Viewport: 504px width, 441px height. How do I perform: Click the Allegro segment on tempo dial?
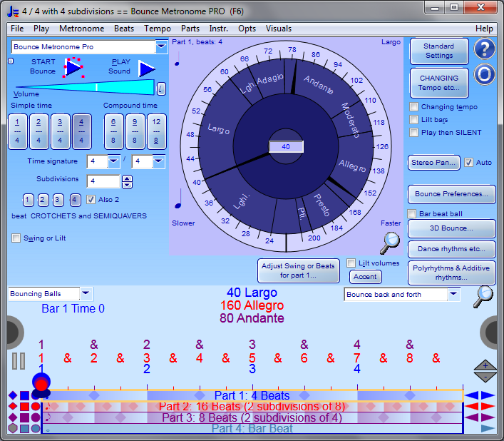352,166
